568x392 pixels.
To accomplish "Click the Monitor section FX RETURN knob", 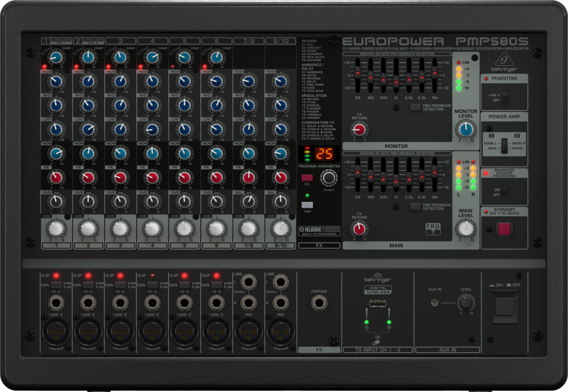I will coord(359,129).
